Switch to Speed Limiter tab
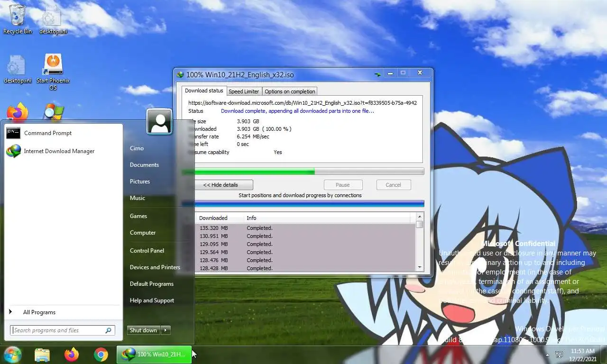This screenshot has width=607, height=364. 244,91
